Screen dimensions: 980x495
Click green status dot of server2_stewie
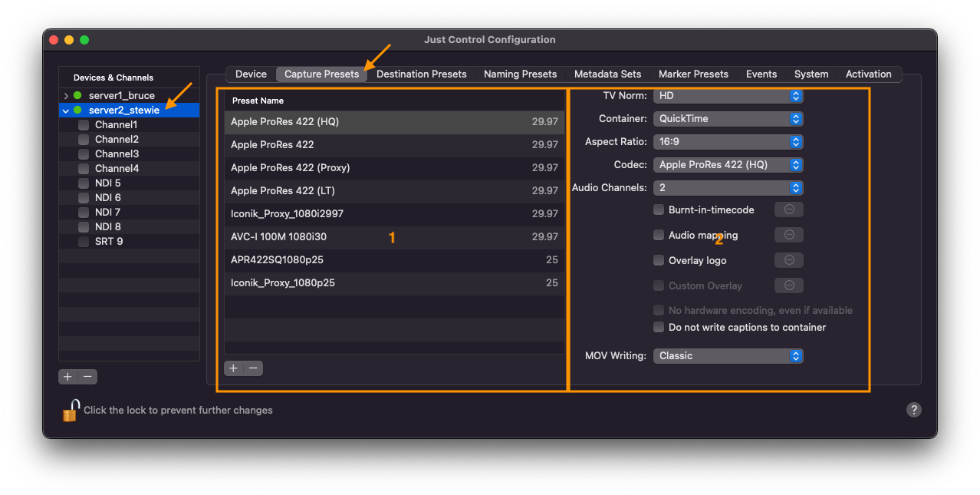coord(77,111)
